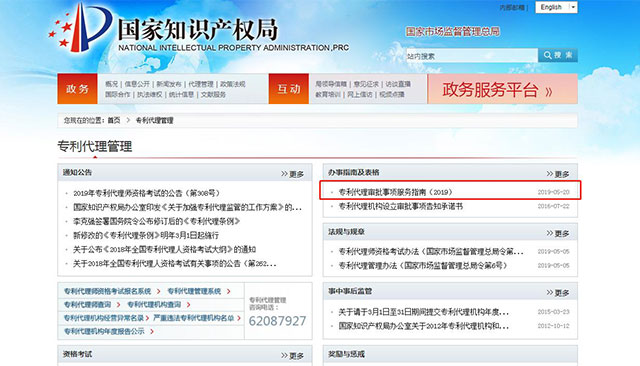The height and width of the screenshot is (366, 640).
Task: Click the 国家知识产权局 logo emblem
Action: click(80, 29)
